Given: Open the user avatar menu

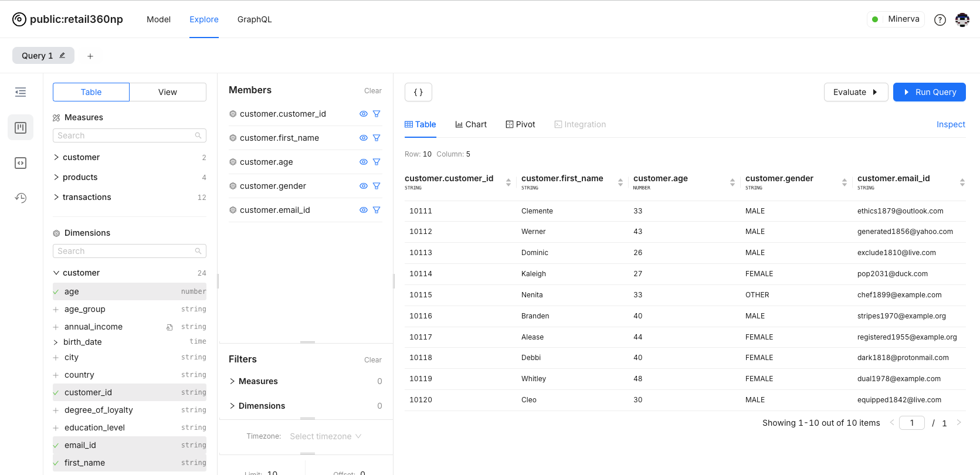Looking at the screenshot, I should (x=962, y=20).
